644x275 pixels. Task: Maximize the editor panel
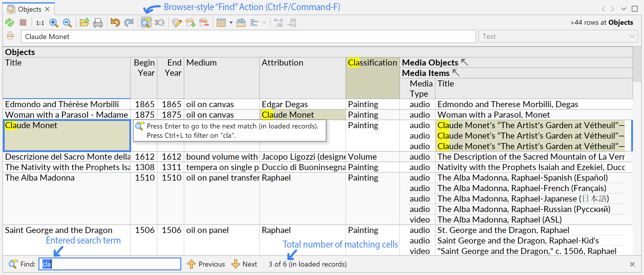point(635,9)
